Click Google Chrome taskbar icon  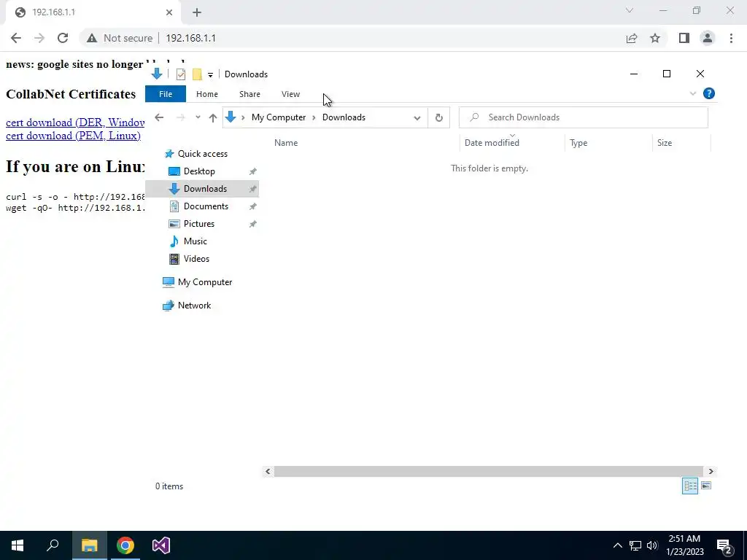point(125,545)
